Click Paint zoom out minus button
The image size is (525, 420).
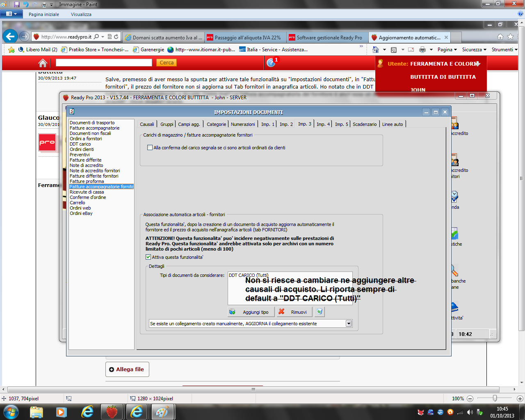pos(470,399)
